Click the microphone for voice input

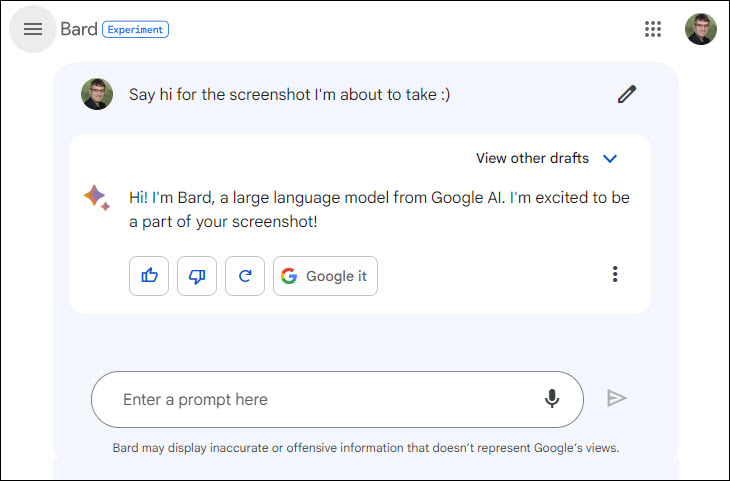point(552,399)
